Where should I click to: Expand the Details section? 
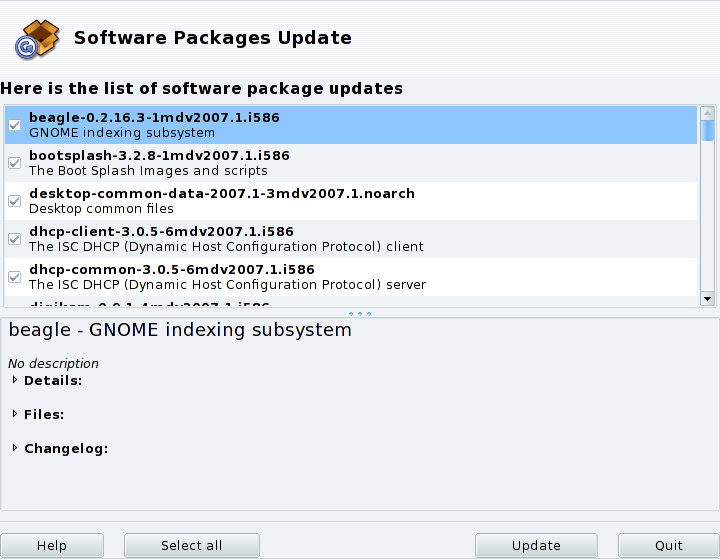(15, 380)
